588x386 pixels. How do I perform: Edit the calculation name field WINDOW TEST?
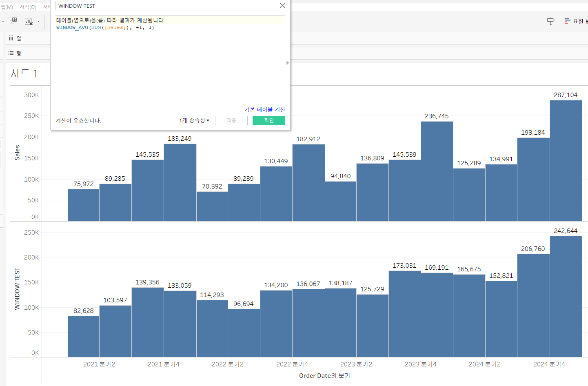(x=96, y=6)
